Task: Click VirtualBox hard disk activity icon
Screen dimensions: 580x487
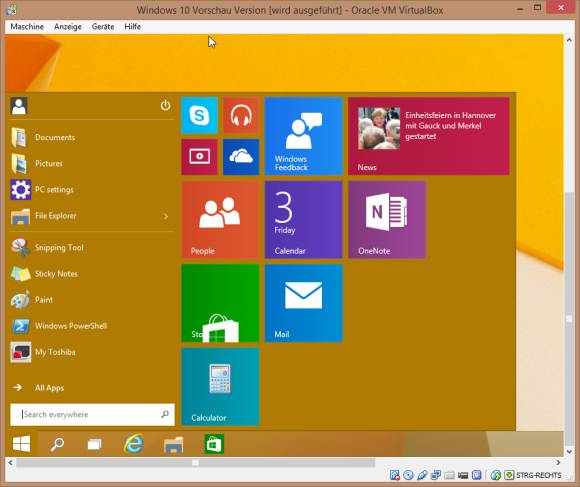Action: 395,475
